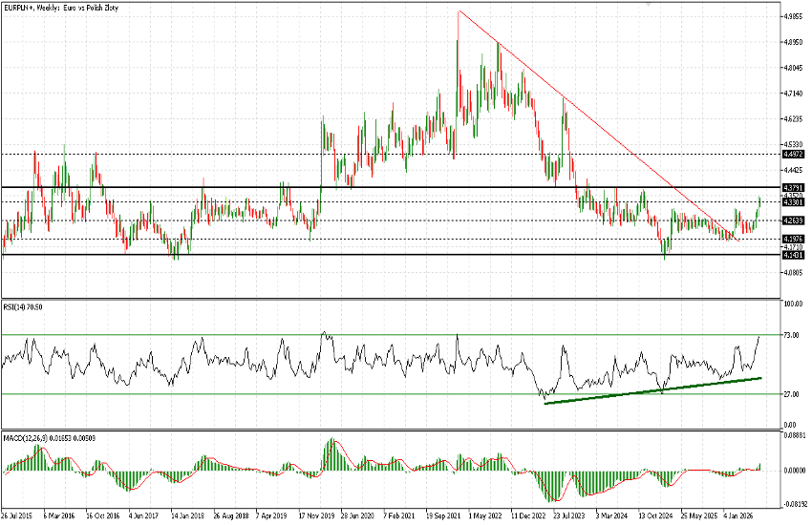The height and width of the screenshot is (525, 812).
Task: Click the chart title 'EURPLN+, Weekly: Euro vs Polish Zloty'
Action: [x=60, y=9]
